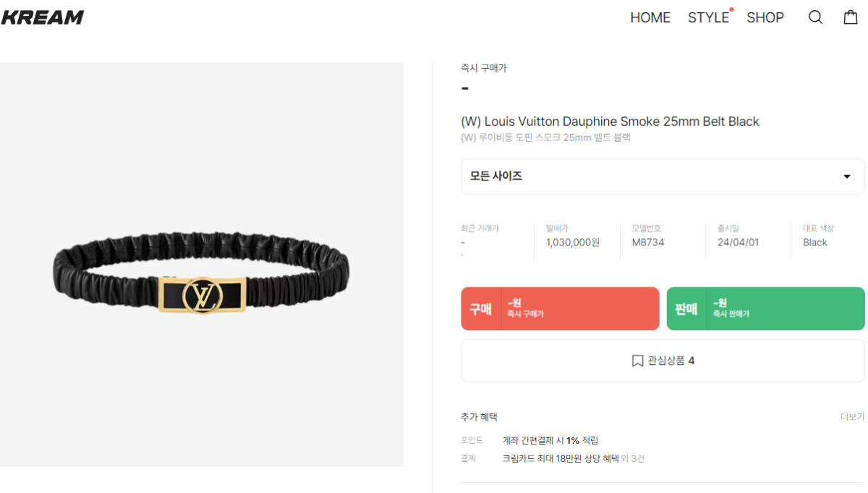The image size is (868, 493).
Task: Expand the 모든 사이즈 dropdown arrow
Action: tap(846, 177)
